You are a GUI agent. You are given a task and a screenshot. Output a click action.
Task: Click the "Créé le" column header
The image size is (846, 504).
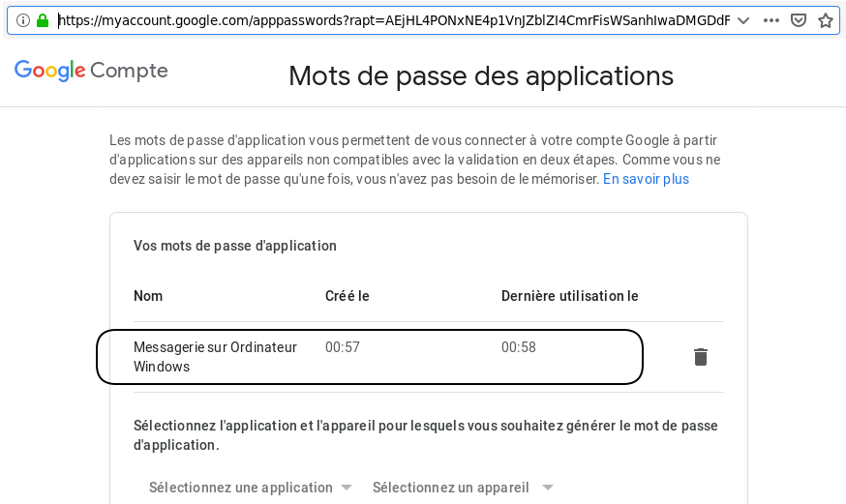coord(347,296)
